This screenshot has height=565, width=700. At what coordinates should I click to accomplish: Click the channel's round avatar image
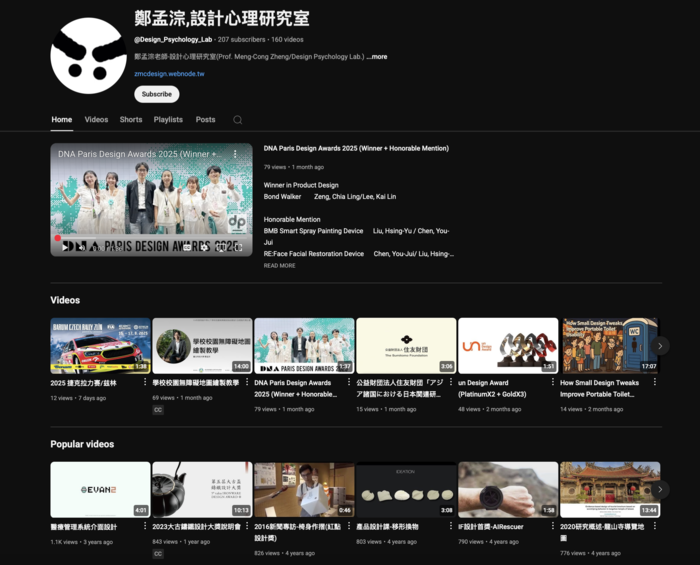88,56
